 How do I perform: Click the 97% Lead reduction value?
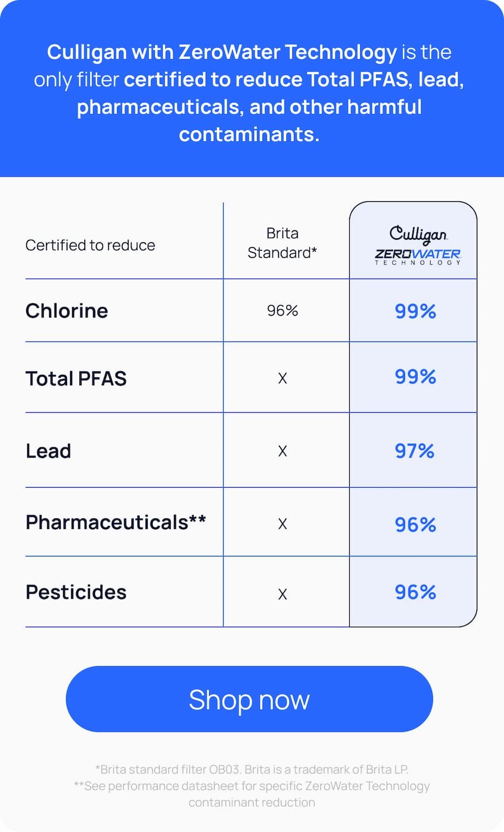click(414, 451)
